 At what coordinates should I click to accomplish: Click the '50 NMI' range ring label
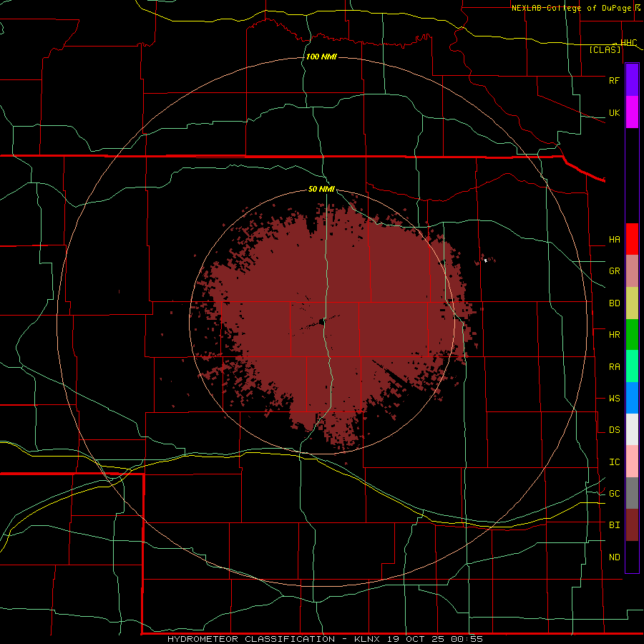tap(321, 189)
